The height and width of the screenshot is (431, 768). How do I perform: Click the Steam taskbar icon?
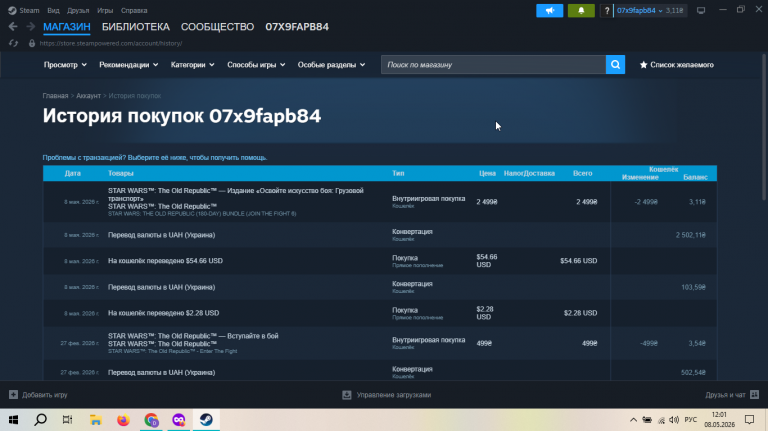tap(206, 420)
